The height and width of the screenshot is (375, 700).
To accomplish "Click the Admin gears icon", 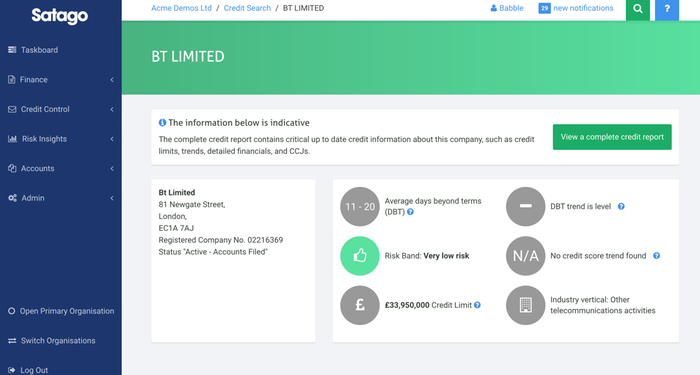I will (12, 198).
